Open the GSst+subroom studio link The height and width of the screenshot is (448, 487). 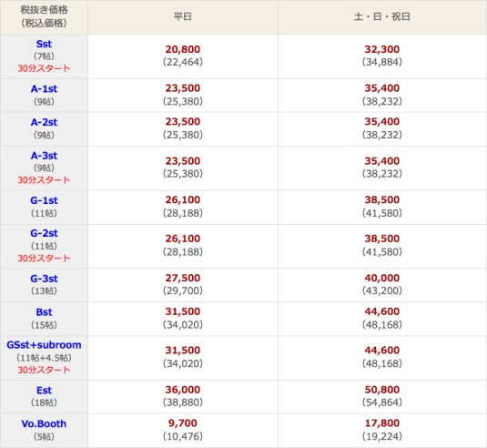44,345
